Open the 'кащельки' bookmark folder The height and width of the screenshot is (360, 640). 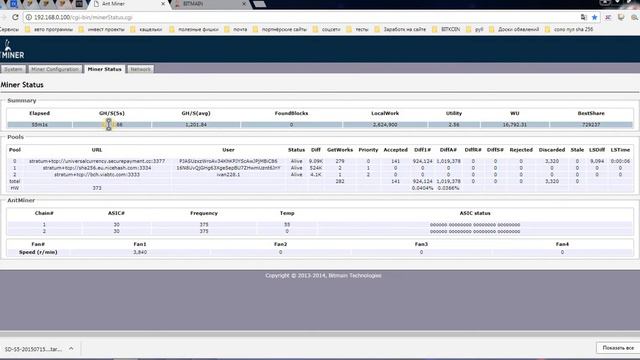146,29
